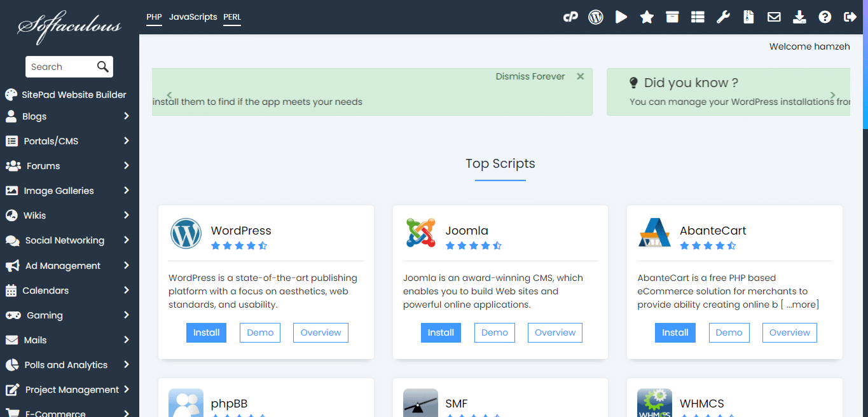The width and height of the screenshot is (868, 417).
Task: Open the star ratings icon
Action: (647, 17)
